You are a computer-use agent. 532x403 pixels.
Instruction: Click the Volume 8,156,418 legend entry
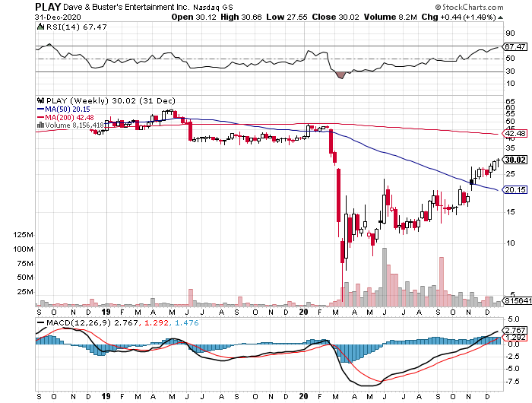tap(74, 125)
